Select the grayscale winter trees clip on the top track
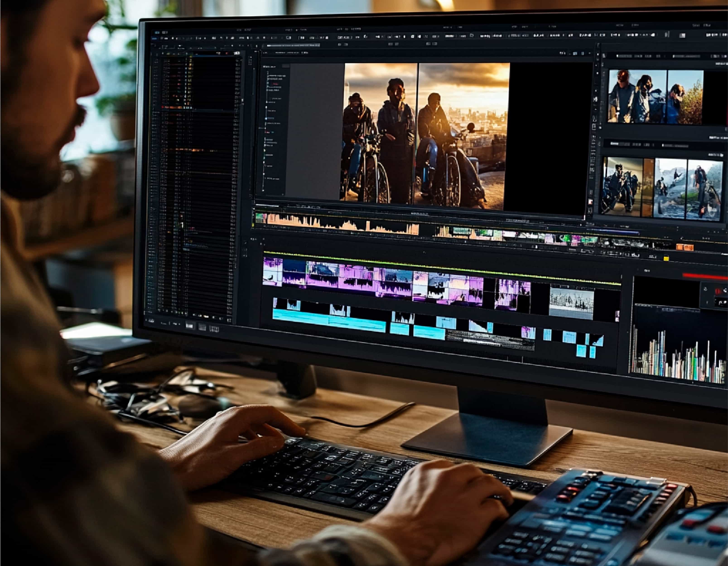This screenshot has width=728, height=566. tap(571, 303)
